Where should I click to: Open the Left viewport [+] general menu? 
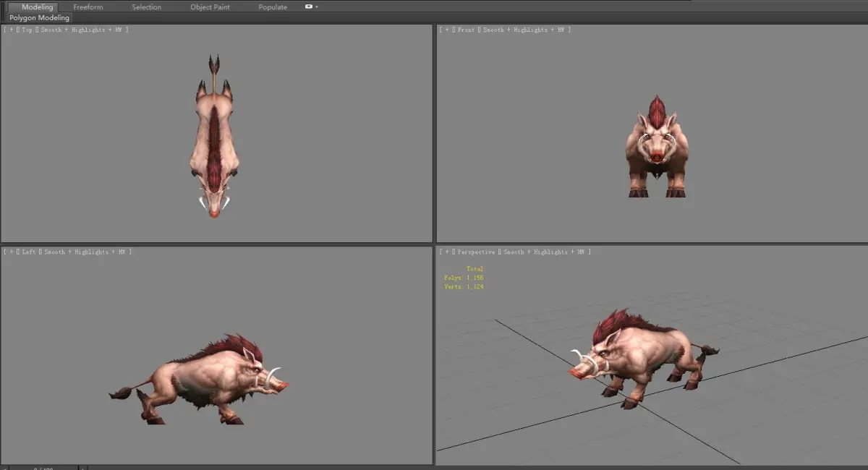[x=10, y=252]
